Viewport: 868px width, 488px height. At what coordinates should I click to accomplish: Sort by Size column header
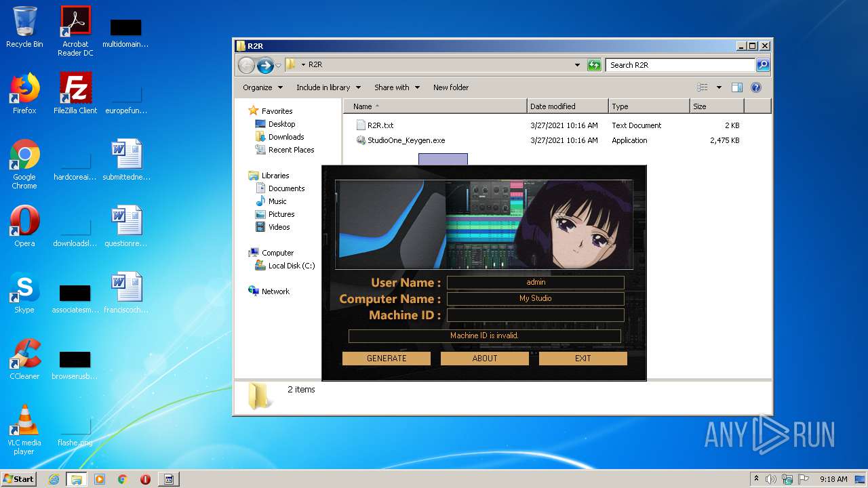click(x=717, y=106)
